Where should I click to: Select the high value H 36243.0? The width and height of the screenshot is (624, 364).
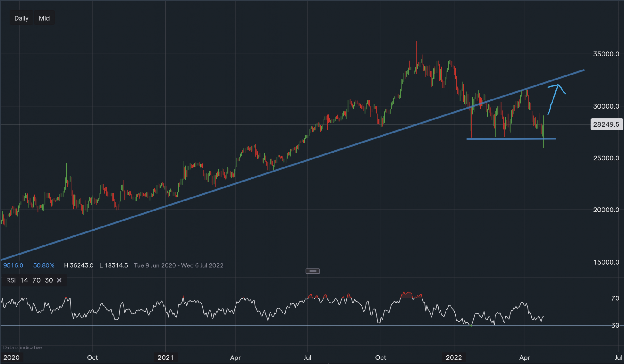click(78, 265)
